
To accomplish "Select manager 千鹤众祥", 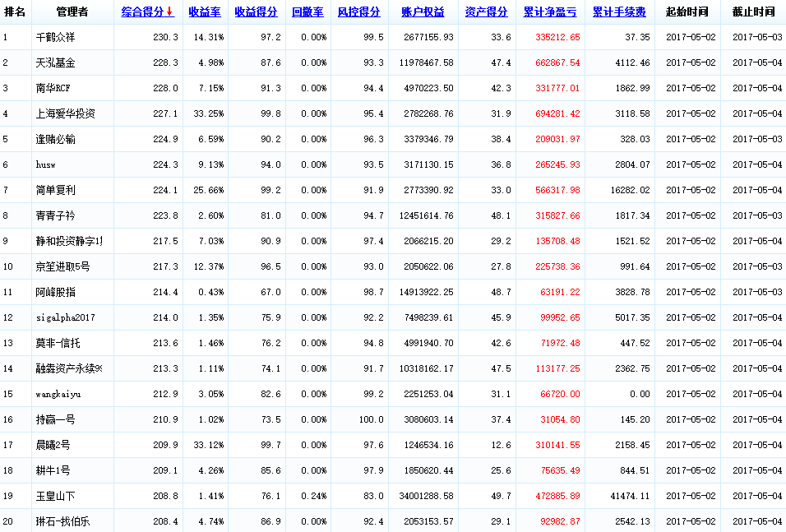I will [x=55, y=37].
